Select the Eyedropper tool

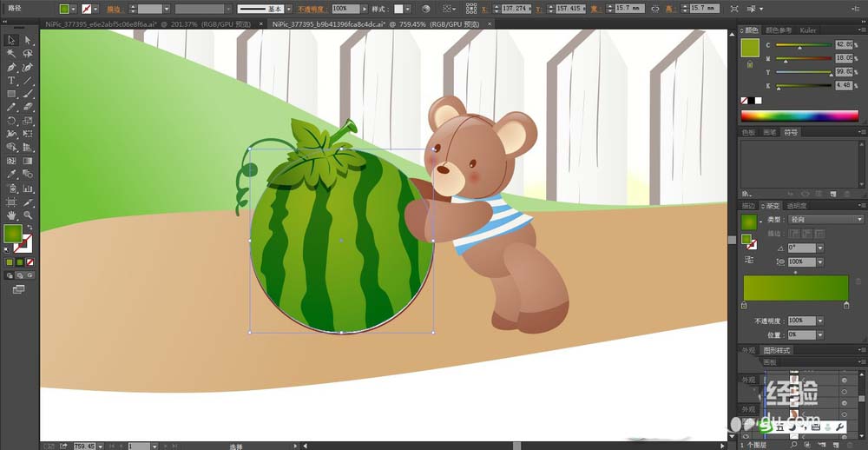pyautogui.click(x=11, y=175)
